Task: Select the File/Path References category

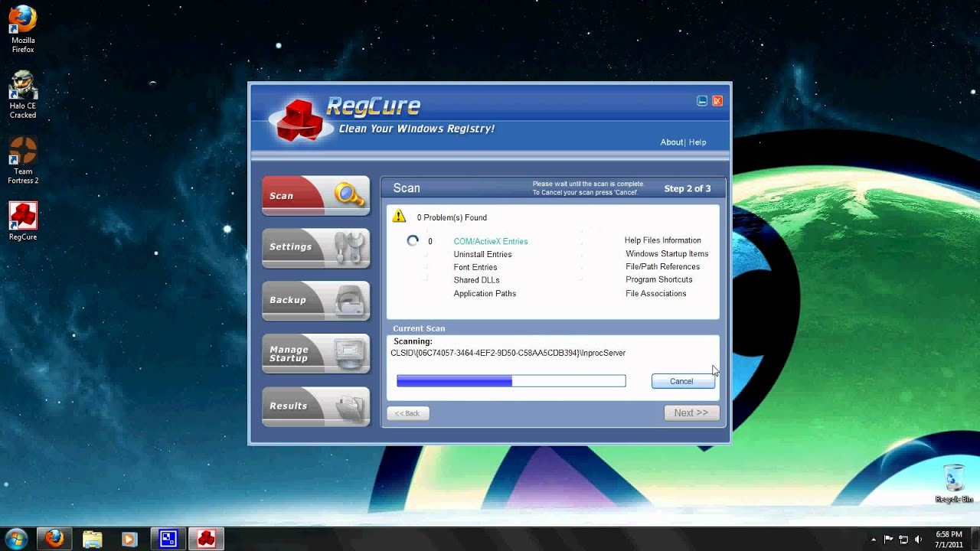Action: pyautogui.click(x=662, y=267)
